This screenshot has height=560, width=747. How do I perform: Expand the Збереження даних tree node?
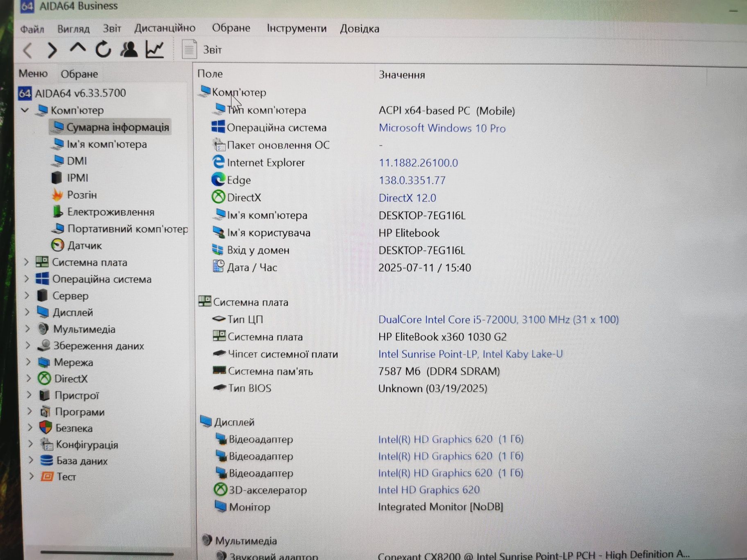coord(28,345)
